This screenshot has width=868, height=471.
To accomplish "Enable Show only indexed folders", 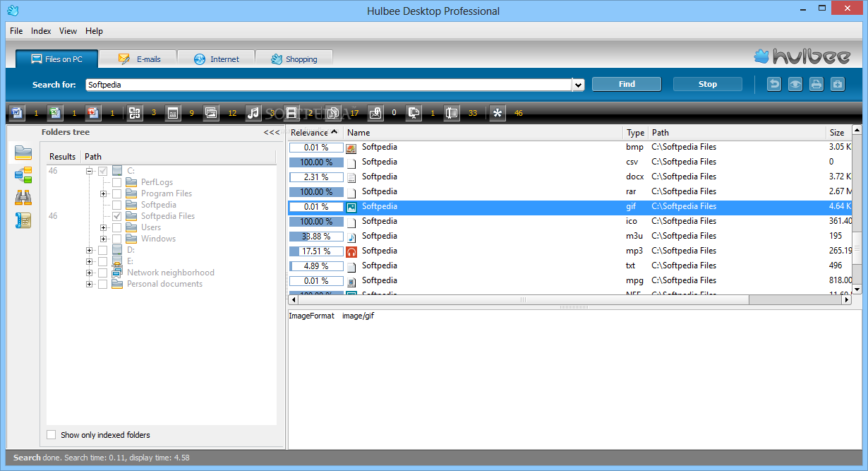I will [x=52, y=435].
